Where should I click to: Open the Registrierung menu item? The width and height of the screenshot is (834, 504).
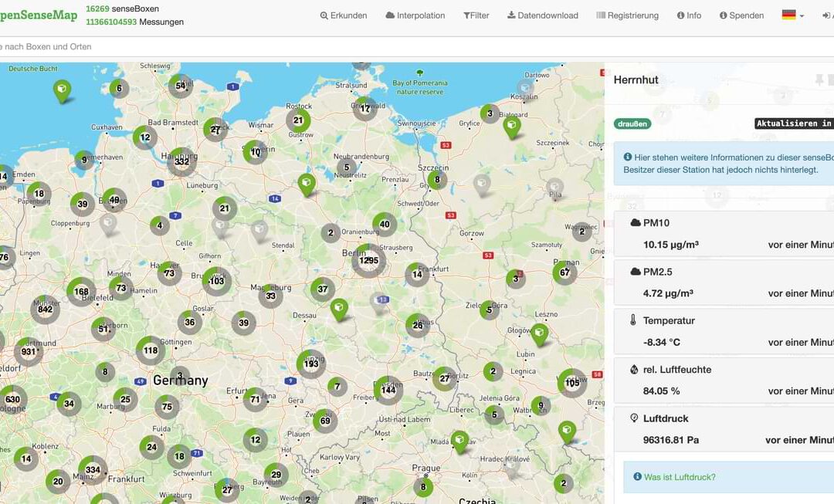pyautogui.click(x=628, y=15)
